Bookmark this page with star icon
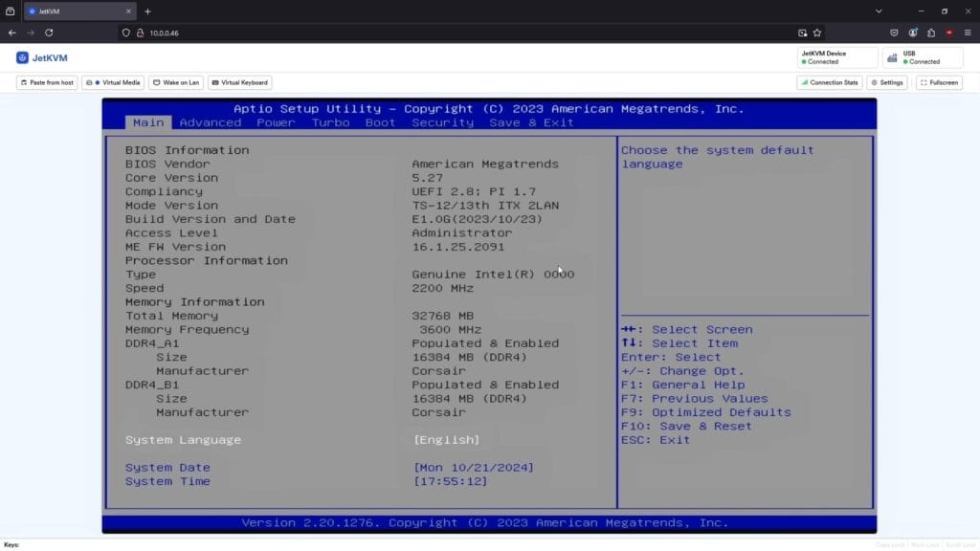Viewport: 980px width, 551px height. [x=817, y=33]
